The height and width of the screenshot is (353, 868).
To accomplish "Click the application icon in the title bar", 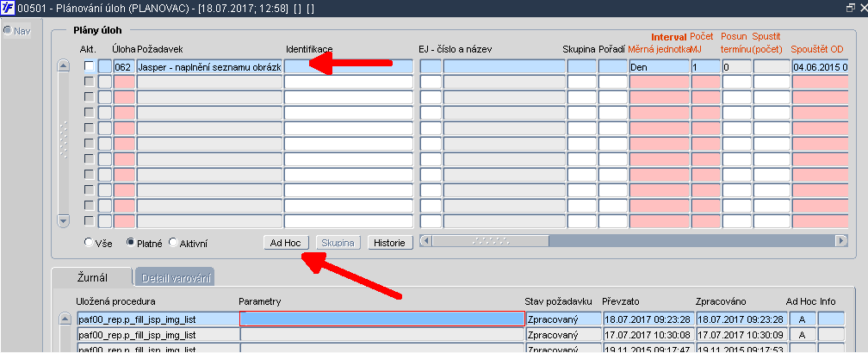I will point(8,8).
